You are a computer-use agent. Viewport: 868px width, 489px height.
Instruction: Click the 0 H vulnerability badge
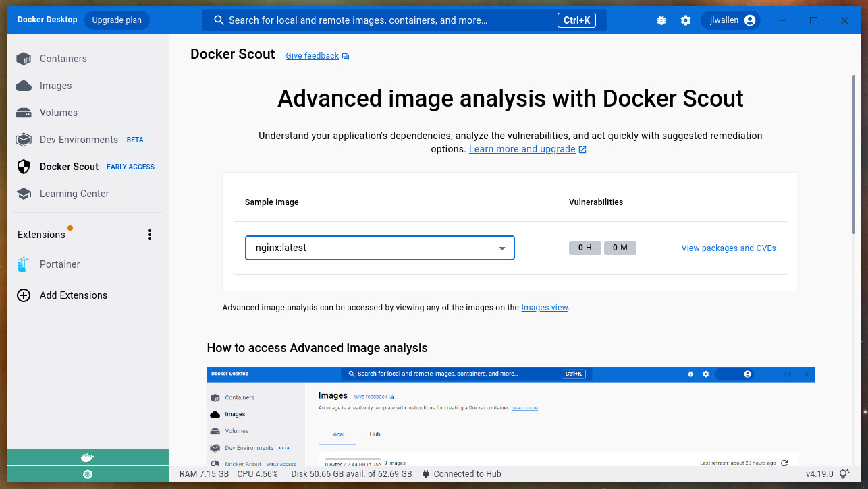[585, 248]
